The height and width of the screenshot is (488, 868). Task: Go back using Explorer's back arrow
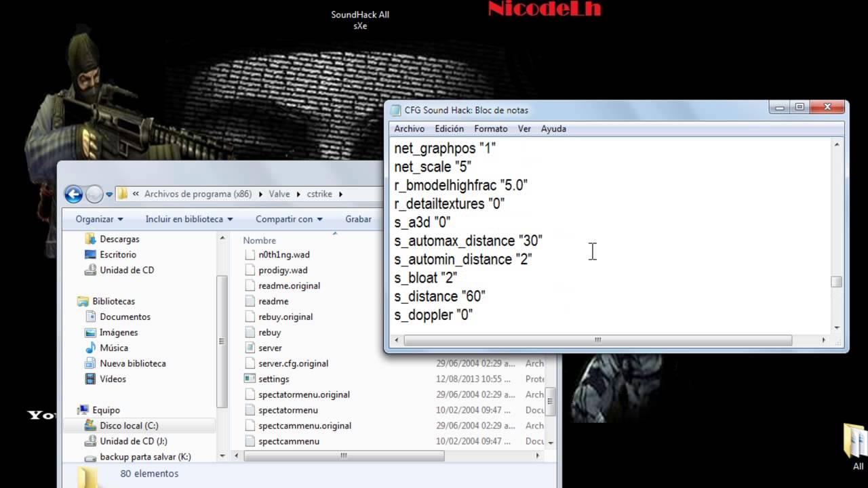(73, 195)
